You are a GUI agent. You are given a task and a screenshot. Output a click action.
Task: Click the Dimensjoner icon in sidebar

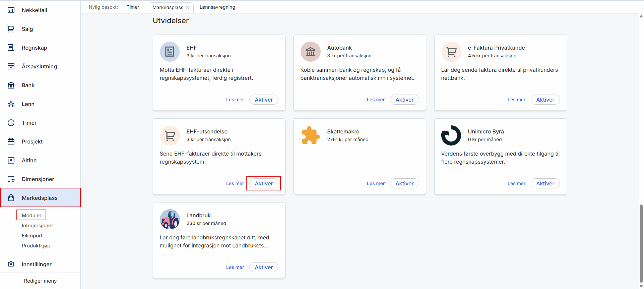click(11, 179)
